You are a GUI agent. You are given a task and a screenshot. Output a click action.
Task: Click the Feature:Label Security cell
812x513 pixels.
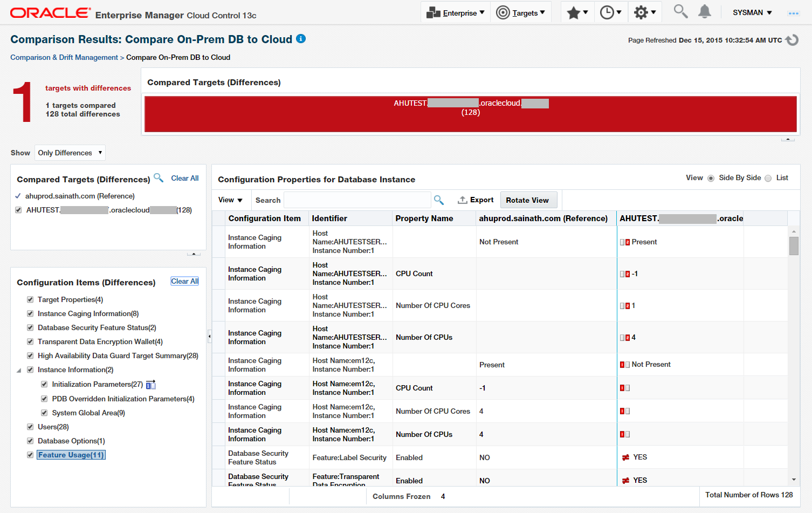coord(350,457)
